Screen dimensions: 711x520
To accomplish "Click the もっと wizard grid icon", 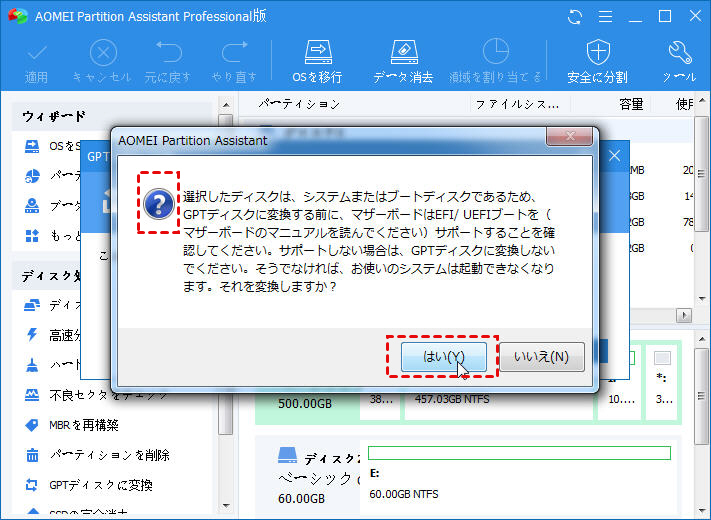I will pos(32,236).
